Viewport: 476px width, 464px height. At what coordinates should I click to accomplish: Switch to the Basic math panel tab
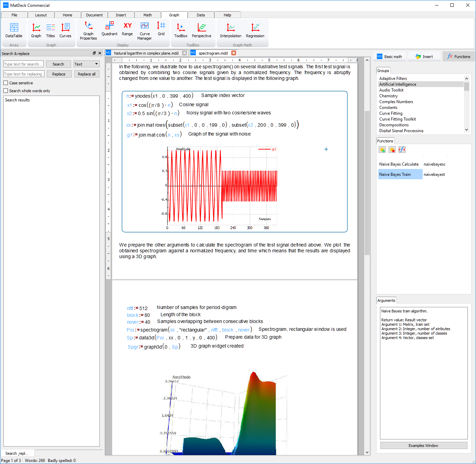point(390,57)
